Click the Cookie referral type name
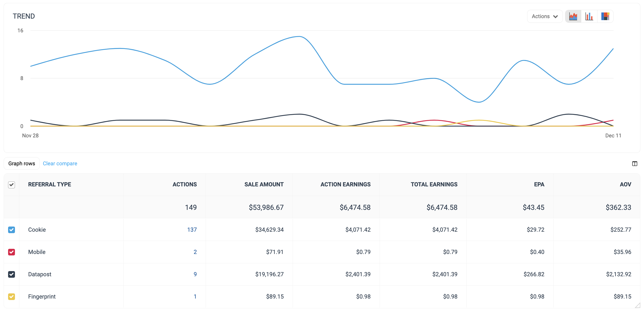 [37, 229]
